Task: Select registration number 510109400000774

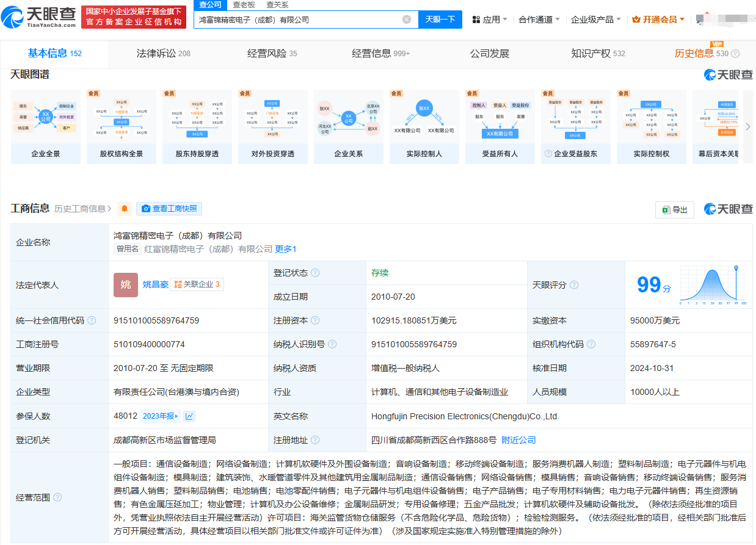Action: 149,344
